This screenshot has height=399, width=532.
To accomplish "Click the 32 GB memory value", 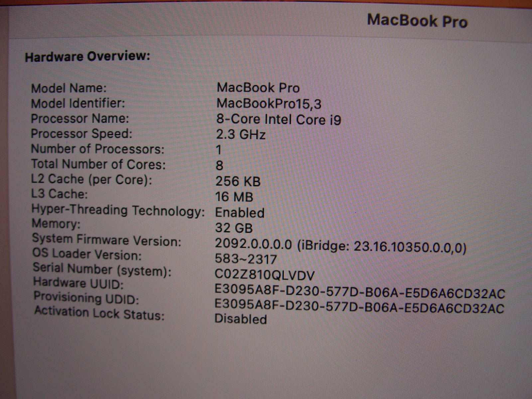I will pos(234,228).
